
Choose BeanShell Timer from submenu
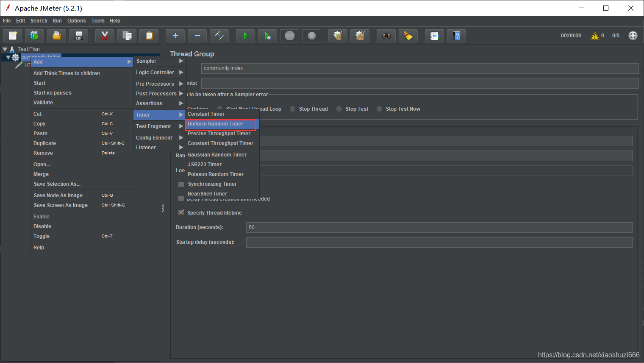point(222,194)
